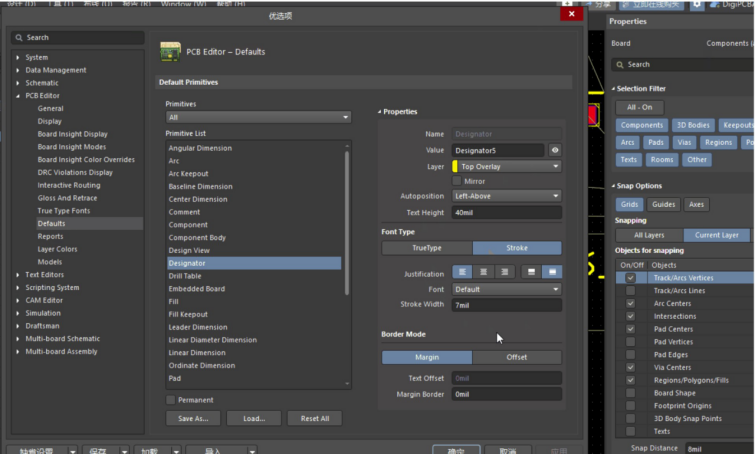The height and width of the screenshot is (454, 755).
Task: Toggle Arc Centers snapping checkbox
Action: point(630,303)
